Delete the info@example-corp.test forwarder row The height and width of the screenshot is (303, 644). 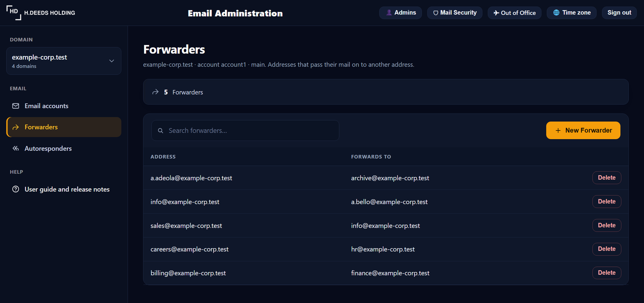click(607, 201)
